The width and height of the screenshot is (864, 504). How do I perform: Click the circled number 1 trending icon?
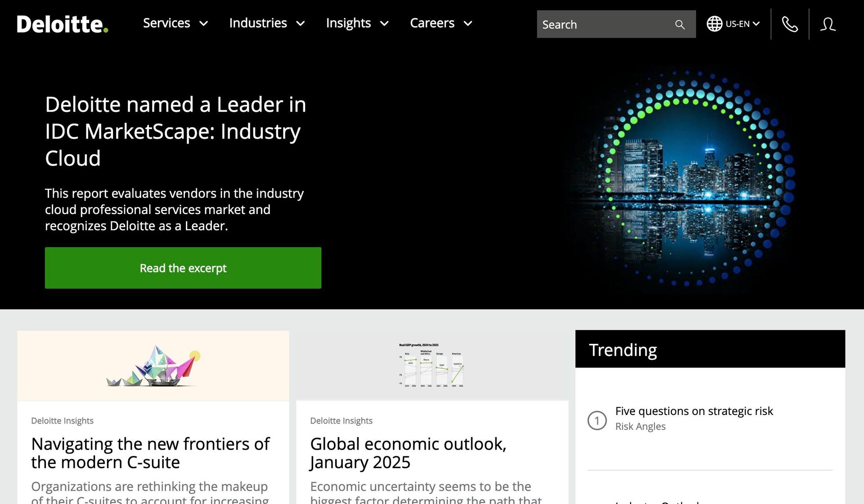(x=597, y=420)
